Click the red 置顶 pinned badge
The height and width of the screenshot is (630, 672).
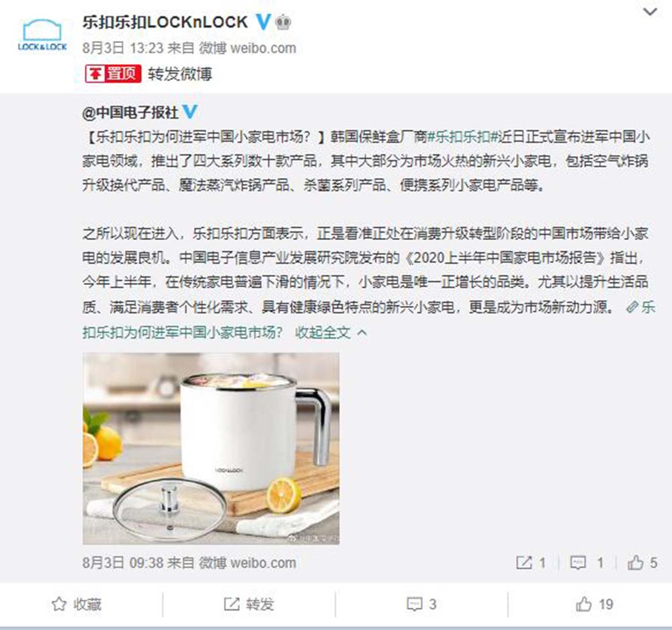[x=113, y=74]
